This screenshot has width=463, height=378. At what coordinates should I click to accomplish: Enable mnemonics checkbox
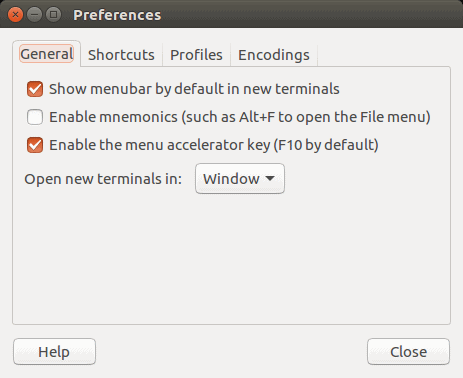coord(35,117)
